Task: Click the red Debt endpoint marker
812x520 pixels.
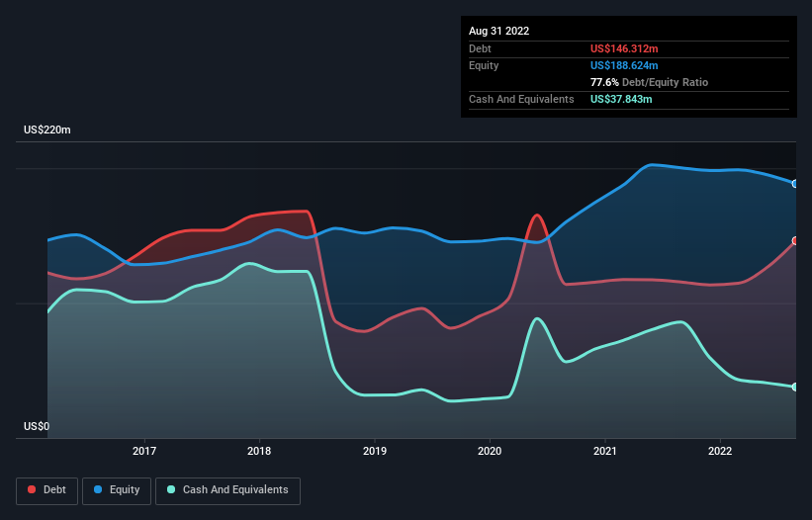Action: click(795, 240)
